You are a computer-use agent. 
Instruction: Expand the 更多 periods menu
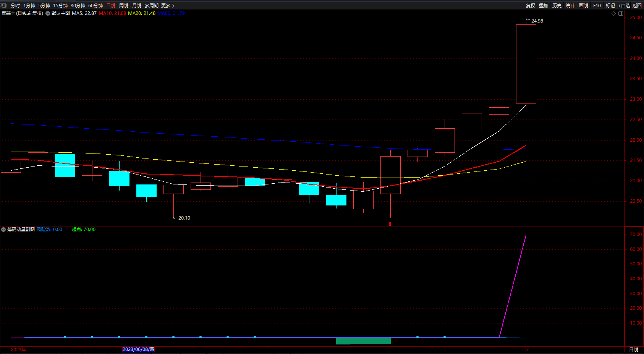(168, 6)
